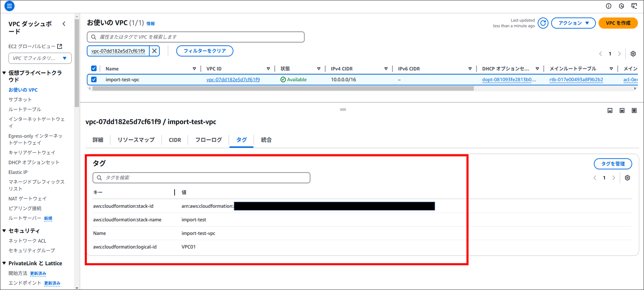This screenshot has width=644, height=290.
Task: Set split panel to half view
Action: click(622, 110)
